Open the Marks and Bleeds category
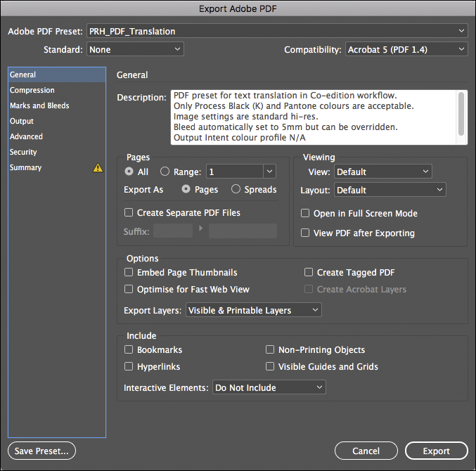The image size is (476, 471). (57, 105)
